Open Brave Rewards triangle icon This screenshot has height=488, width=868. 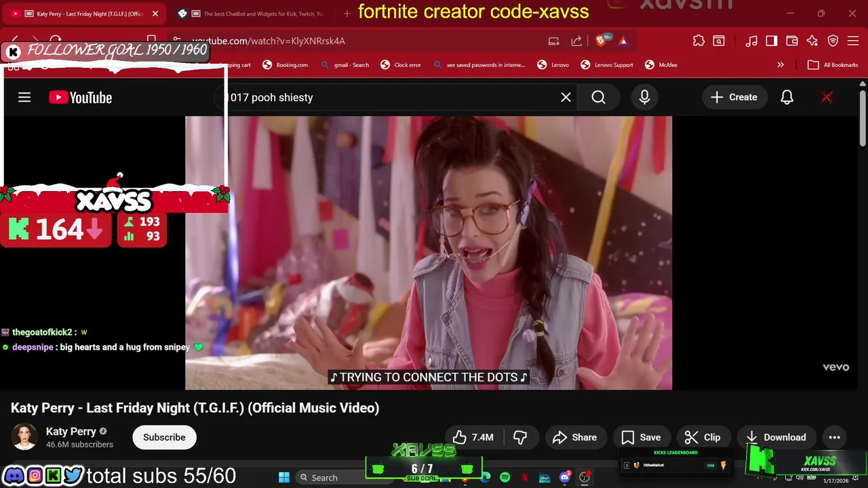(x=623, y=41)
